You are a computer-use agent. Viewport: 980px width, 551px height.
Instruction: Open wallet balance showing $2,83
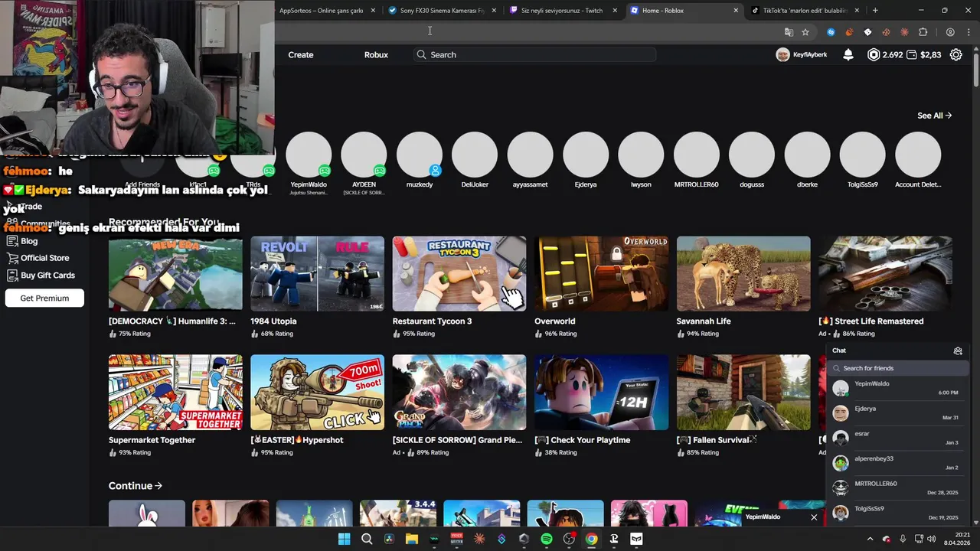923,54
